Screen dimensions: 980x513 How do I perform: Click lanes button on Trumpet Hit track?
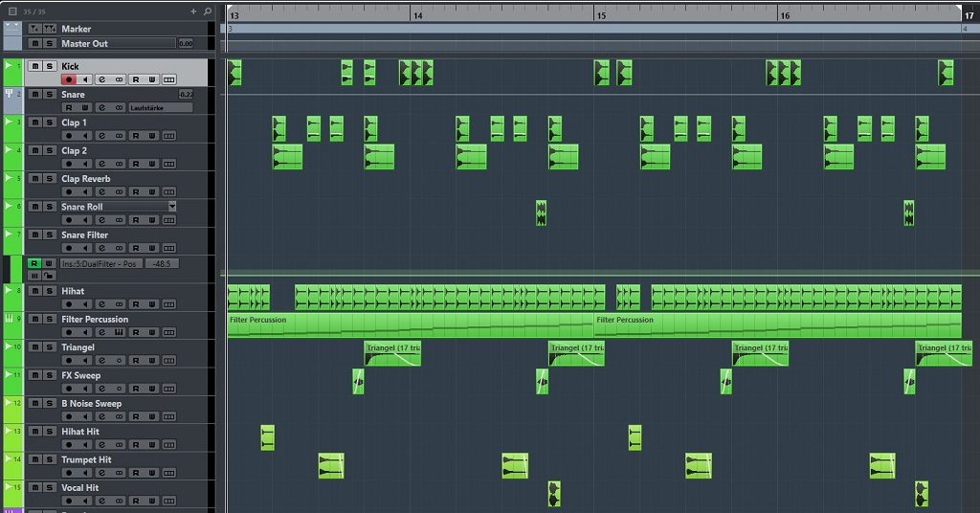pyautogui.click(x=168, y=473)
